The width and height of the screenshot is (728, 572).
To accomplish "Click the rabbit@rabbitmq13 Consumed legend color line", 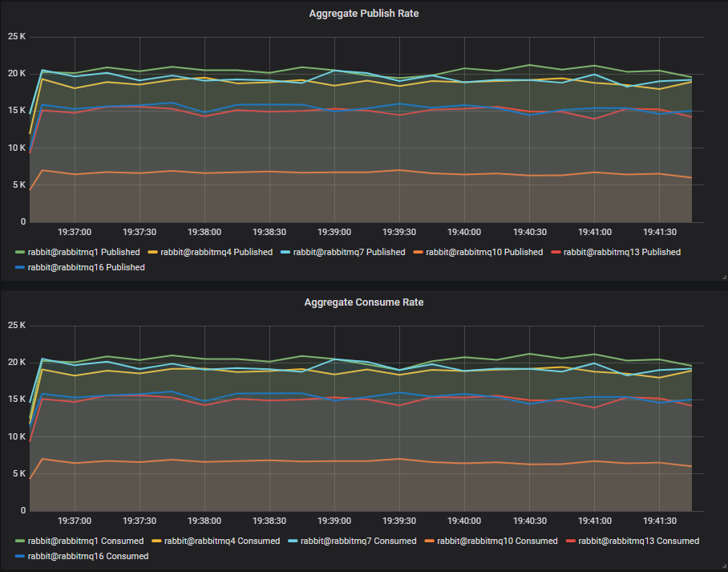I will coord(571,541).
